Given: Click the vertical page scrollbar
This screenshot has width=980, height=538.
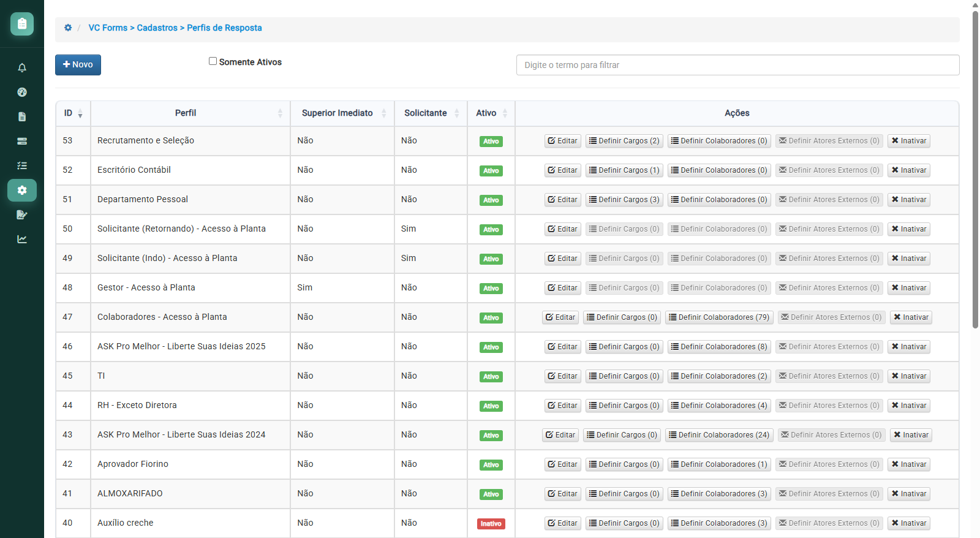Looking at the screenshot, I should [x=975, y=169].
